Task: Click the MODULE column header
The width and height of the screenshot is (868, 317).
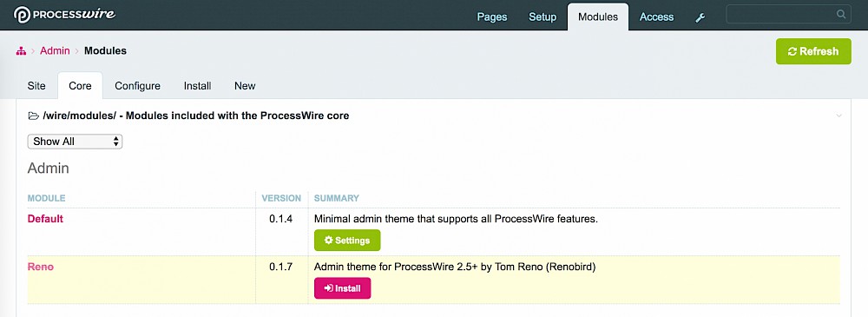Action: point(47,198)
